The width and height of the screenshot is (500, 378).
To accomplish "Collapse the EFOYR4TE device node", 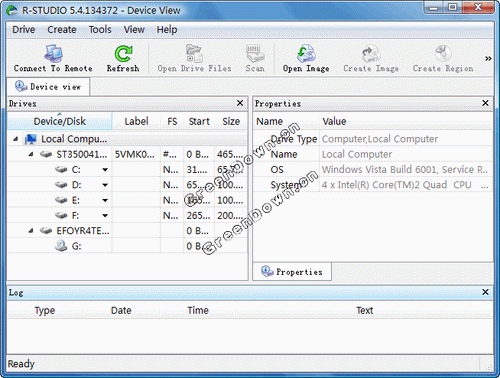I will [31, 231].
